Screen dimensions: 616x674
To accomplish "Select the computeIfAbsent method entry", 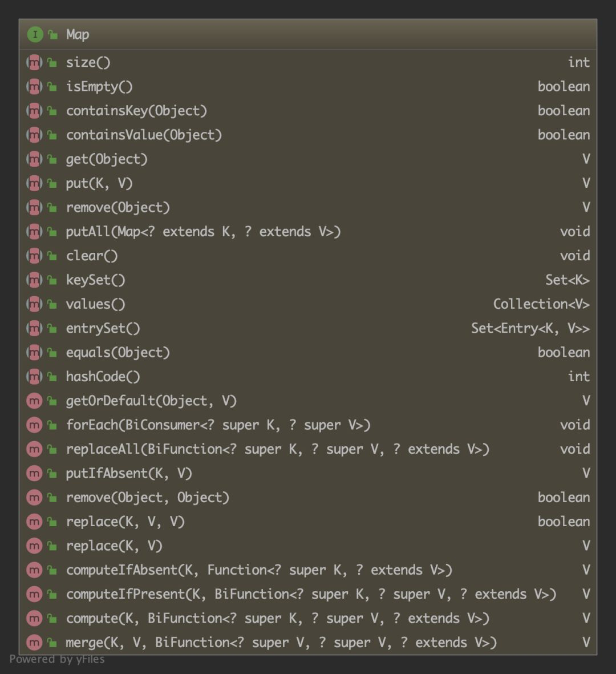I will click(259, 570).
